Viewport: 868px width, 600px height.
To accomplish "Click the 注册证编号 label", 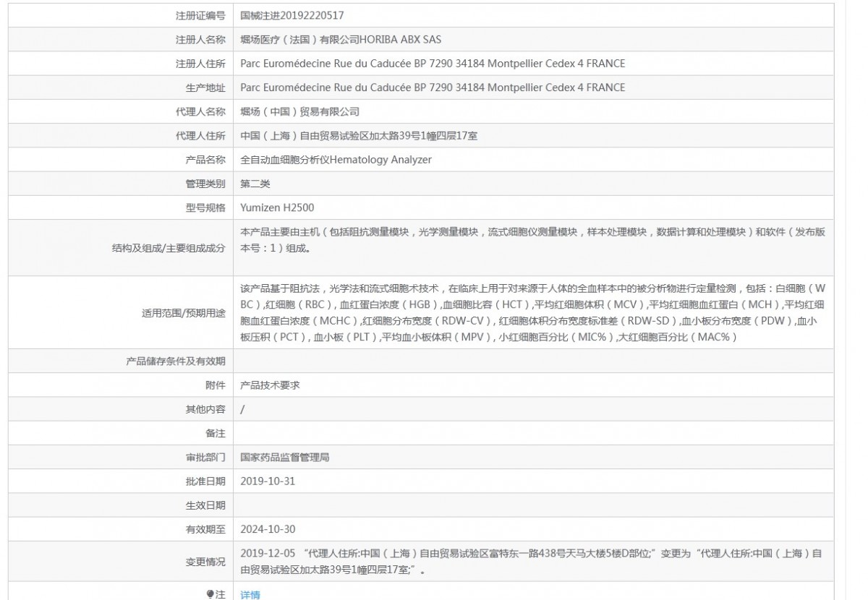I will click(x=201, y=15).
